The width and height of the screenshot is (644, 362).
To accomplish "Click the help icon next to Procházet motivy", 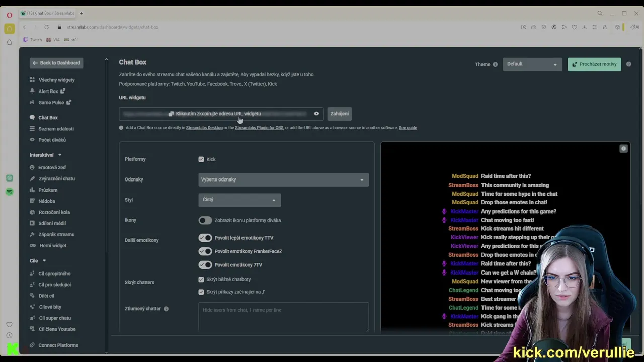I will click(628, 64).
